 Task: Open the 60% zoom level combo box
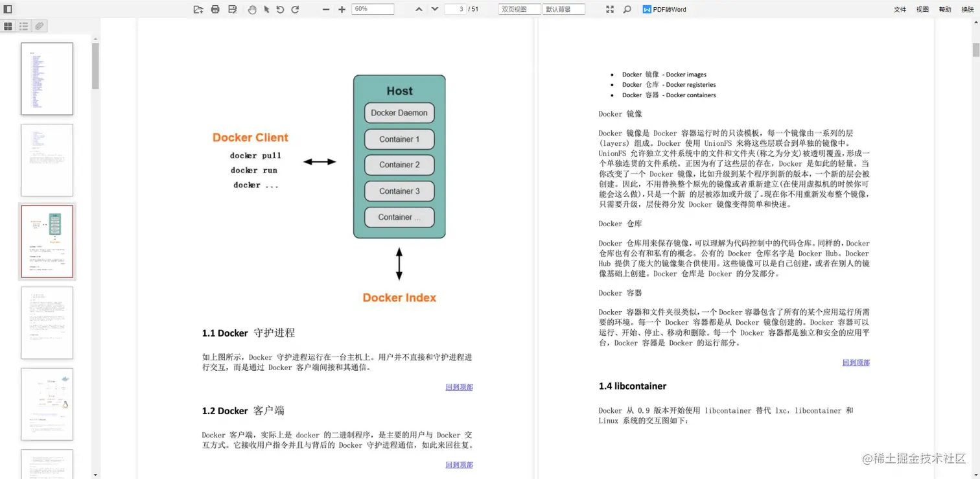pos(373,9)
